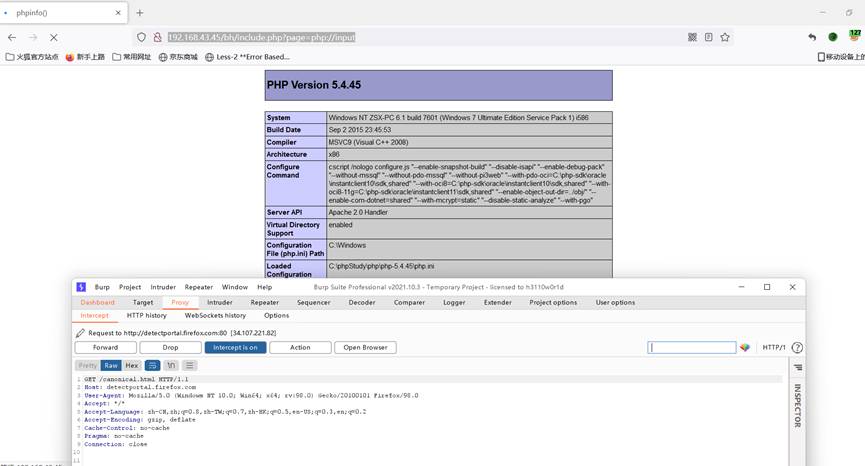Open the Burp menu
The image size is (865, 466).
[x=102, y=287]
